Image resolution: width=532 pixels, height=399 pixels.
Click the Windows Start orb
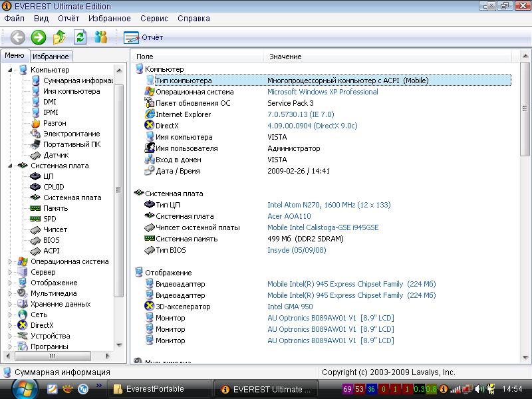coord(24,389)
